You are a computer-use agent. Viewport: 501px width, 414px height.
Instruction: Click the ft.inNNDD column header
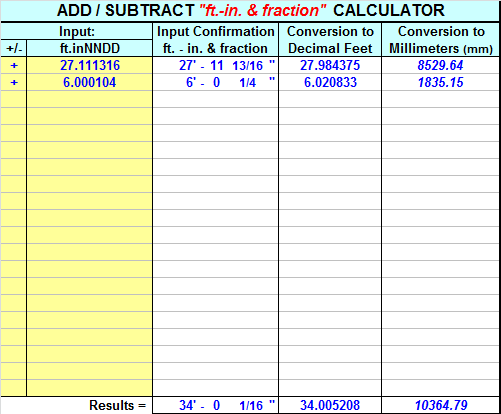click(x=89, y=48)
